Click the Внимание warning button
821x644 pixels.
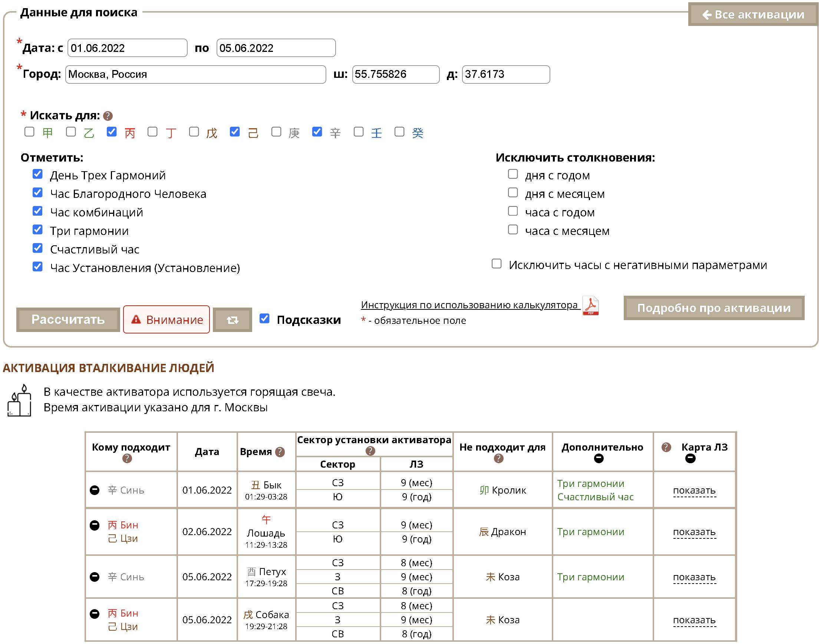click(x=166, y=320)
